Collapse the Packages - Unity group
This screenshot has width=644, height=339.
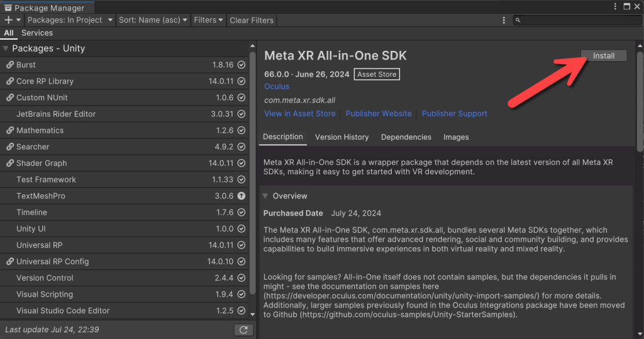click(6, 48)
